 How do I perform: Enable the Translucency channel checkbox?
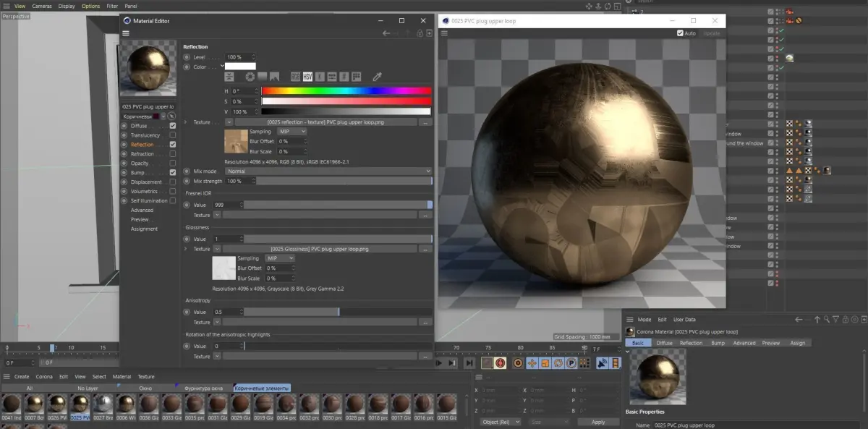tap(173, 135)
